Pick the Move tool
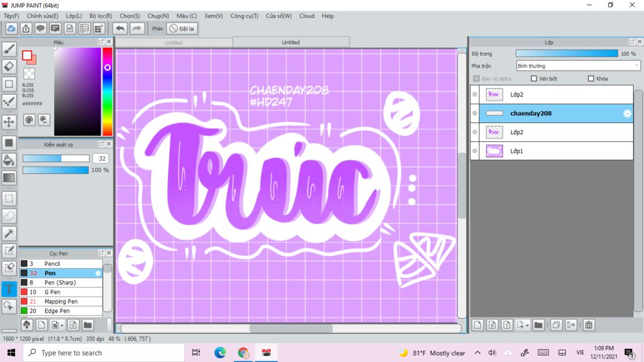644x362 pixels. 9,121
